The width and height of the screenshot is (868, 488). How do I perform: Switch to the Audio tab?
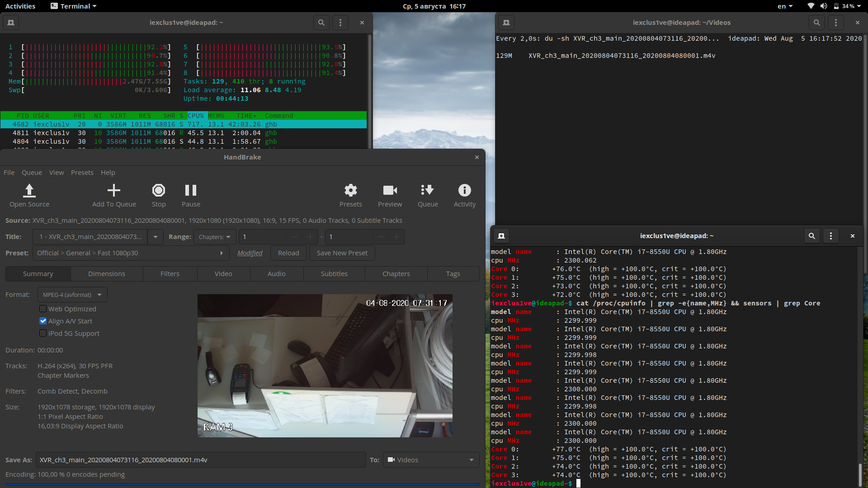[x=277, y=274]
